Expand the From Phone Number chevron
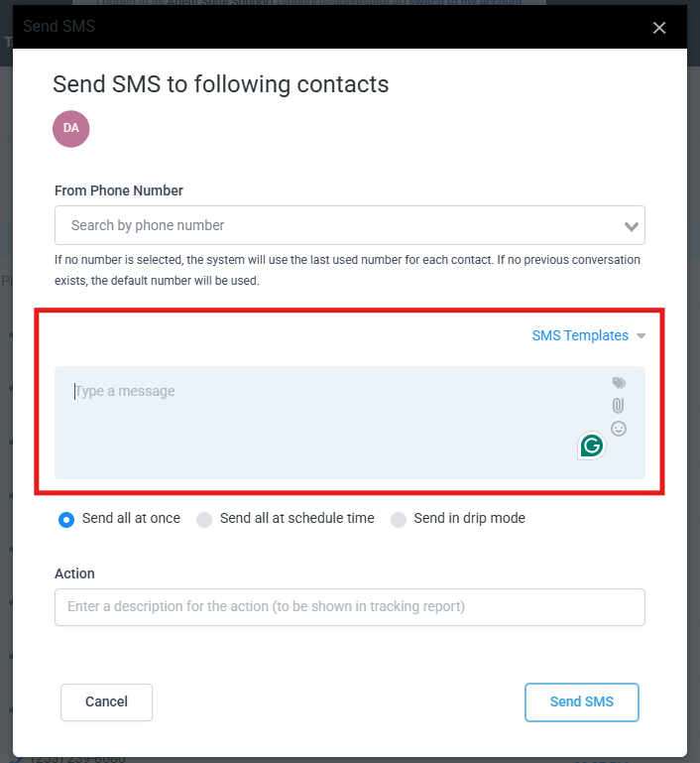700x763 pixels. point(631,226)
